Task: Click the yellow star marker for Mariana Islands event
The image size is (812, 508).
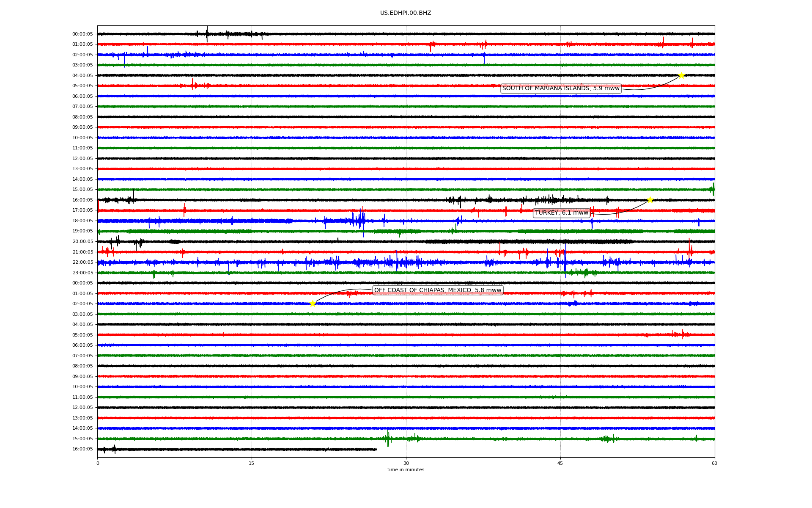Action: click(681, 75)
